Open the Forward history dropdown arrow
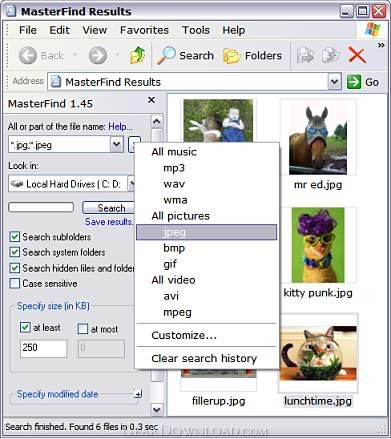Screen dimensions: 391x439 pyautogui.click(x=117, y=55)
